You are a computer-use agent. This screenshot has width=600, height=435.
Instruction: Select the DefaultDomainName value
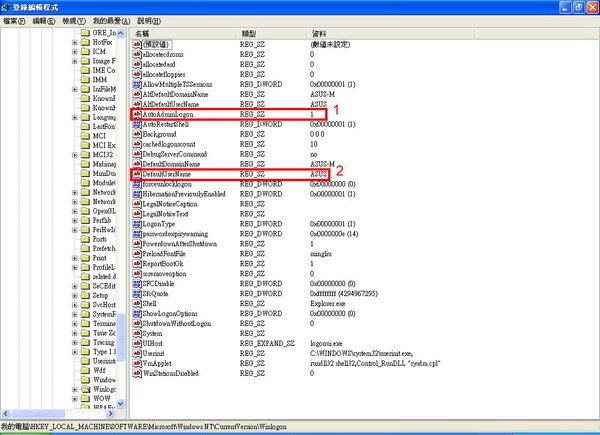click(x=171, y=164)
